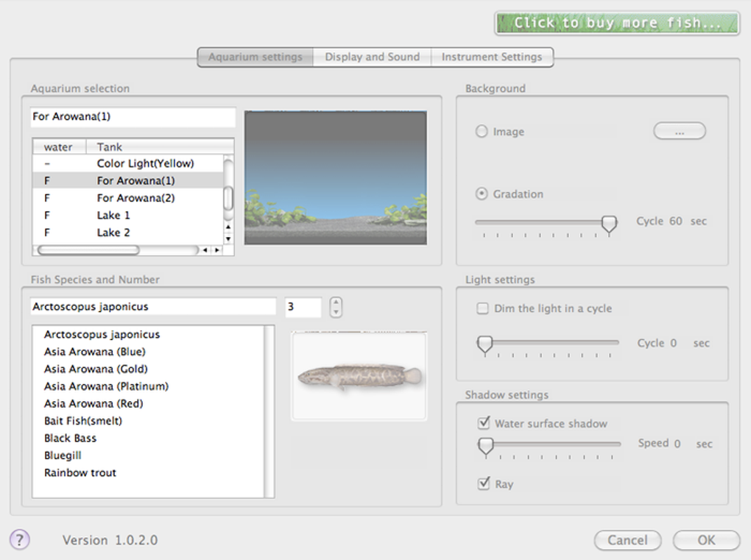Increase fish number with stepper up
The width and height of the screenshot is (751, 560).
tap(336, 302)
